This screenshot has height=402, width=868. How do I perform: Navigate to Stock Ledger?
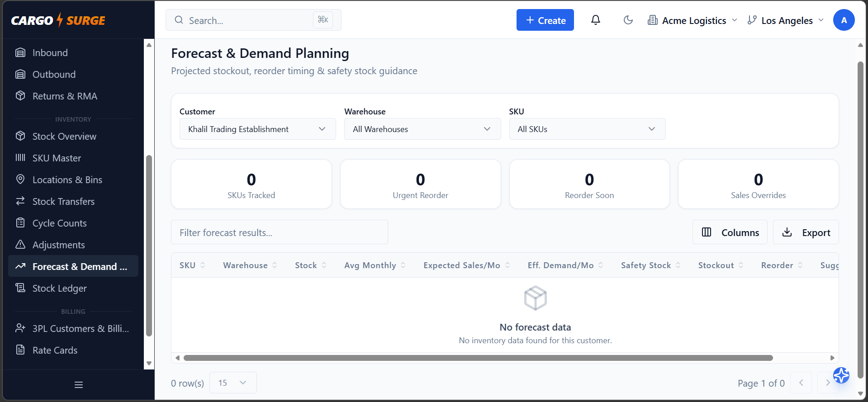pos(73,288)
